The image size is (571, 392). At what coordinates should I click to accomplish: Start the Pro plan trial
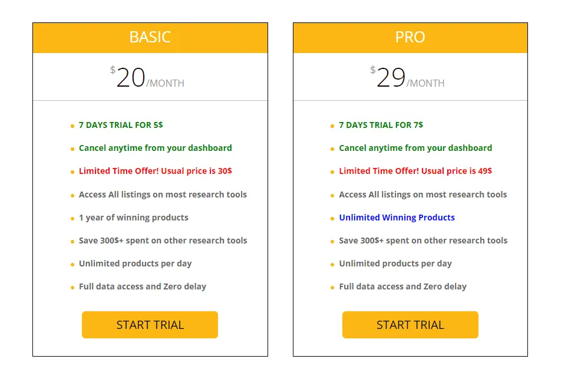point(410,325)
